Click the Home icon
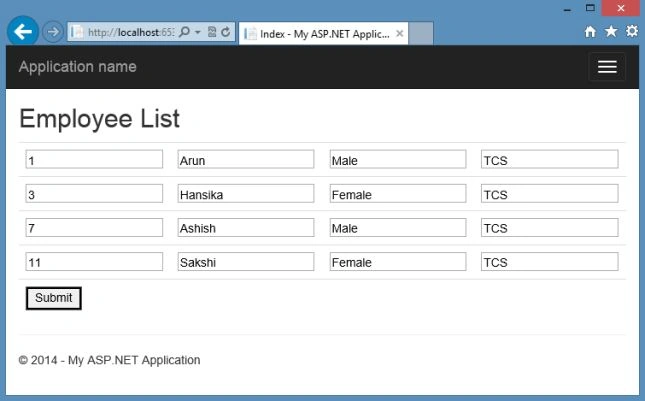645x401 pixels. click(x=590, y=32)
